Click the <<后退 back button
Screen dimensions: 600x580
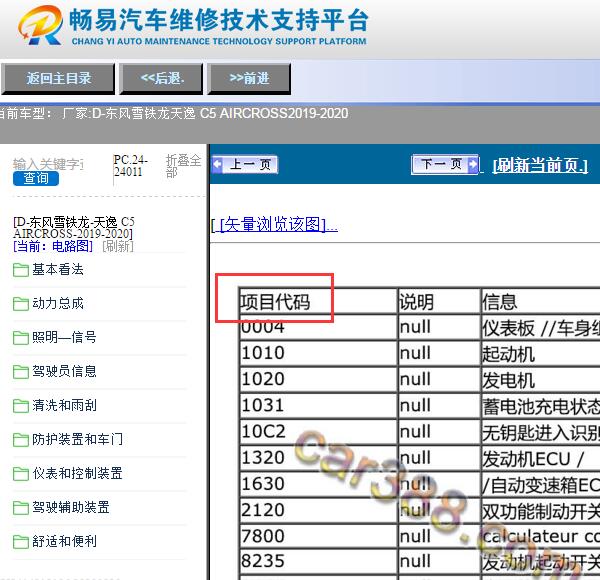pos(161,78)
